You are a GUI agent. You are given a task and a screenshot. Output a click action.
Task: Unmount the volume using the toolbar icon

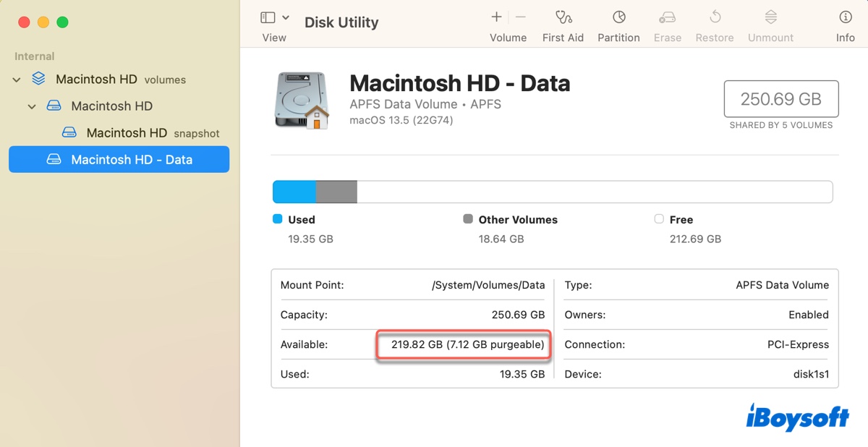pos(770,17)
